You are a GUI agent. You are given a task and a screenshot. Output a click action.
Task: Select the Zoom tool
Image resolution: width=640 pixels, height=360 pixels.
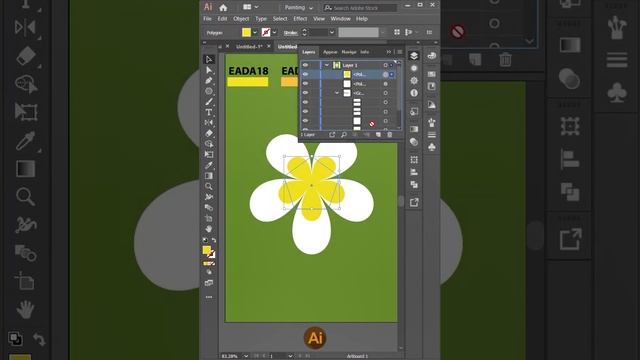tap(209, 187)
